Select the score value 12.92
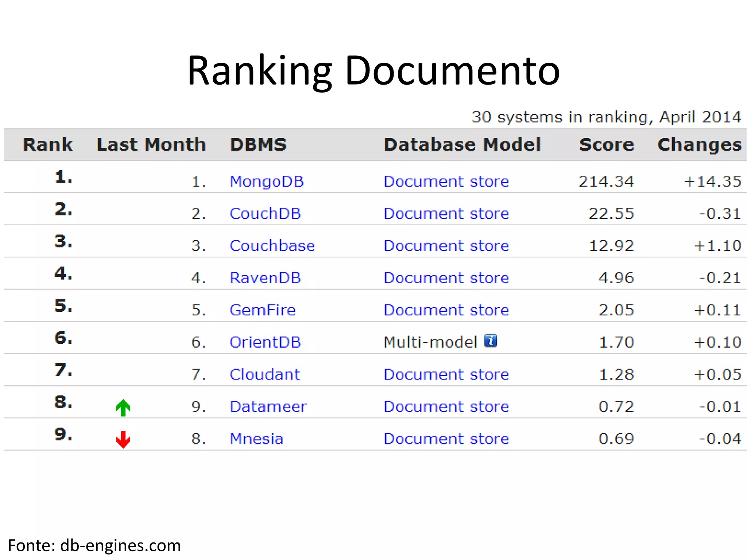Viewport: 747px width, 560px height. click(611, 246)
